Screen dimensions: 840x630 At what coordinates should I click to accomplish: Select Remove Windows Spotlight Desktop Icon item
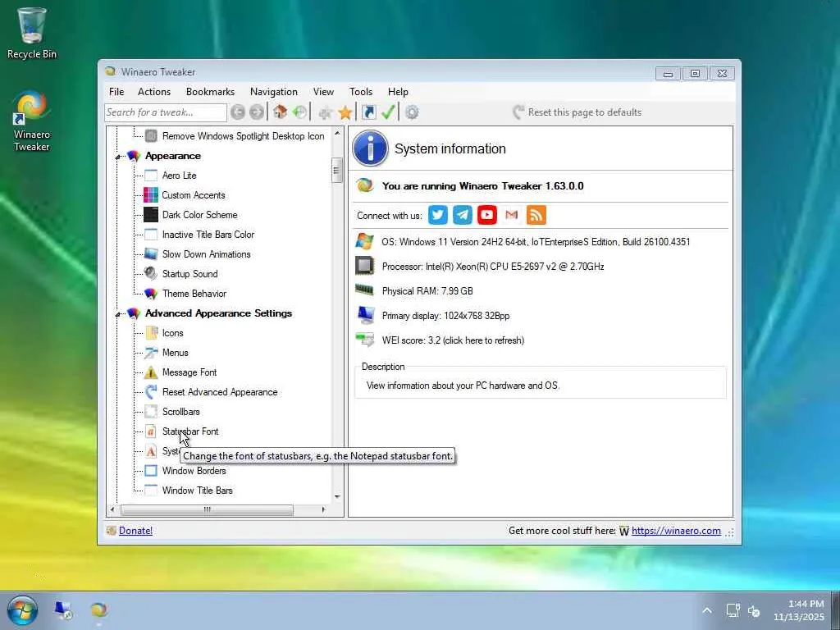[x=243, y=136]
